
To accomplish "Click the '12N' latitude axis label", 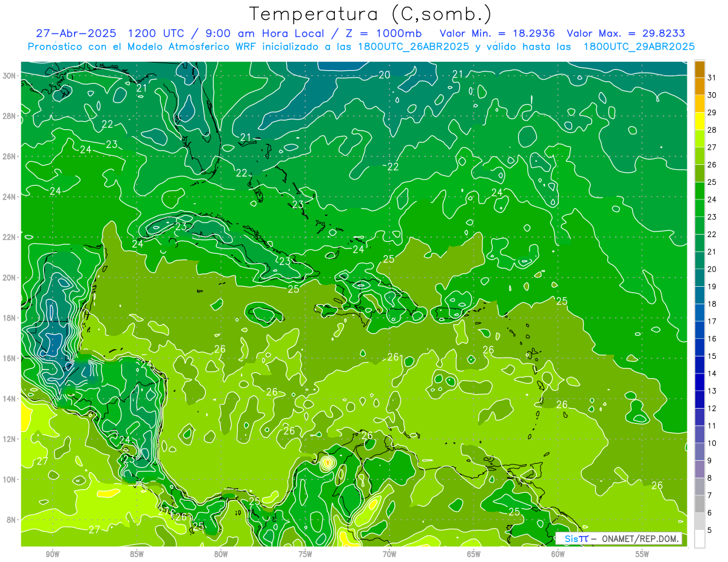I will point(9,439).
